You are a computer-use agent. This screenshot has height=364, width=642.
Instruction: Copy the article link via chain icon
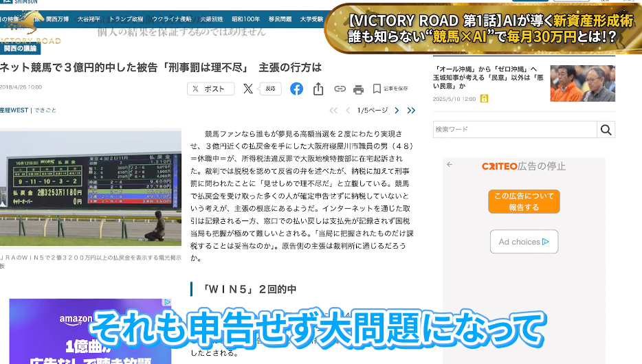point(340,89)
